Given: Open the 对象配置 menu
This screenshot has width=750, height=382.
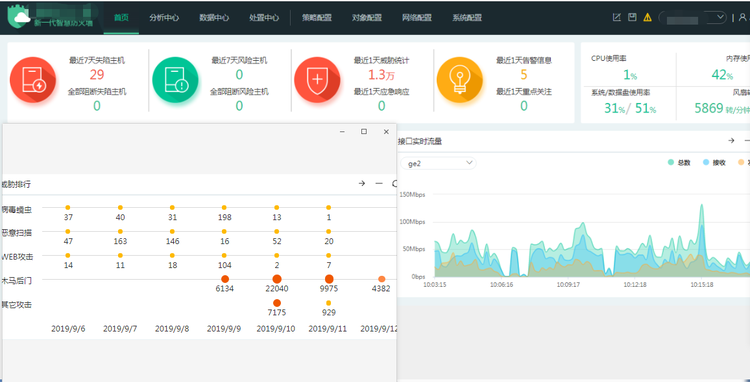Looking at the screenshot, I should pyautogui.click(x=367, y=18).
